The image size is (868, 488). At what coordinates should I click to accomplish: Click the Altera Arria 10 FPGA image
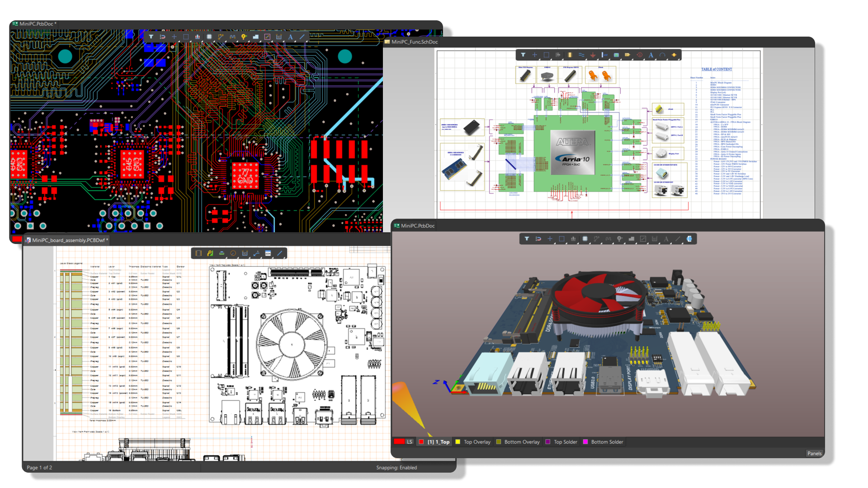click(573, 153)
